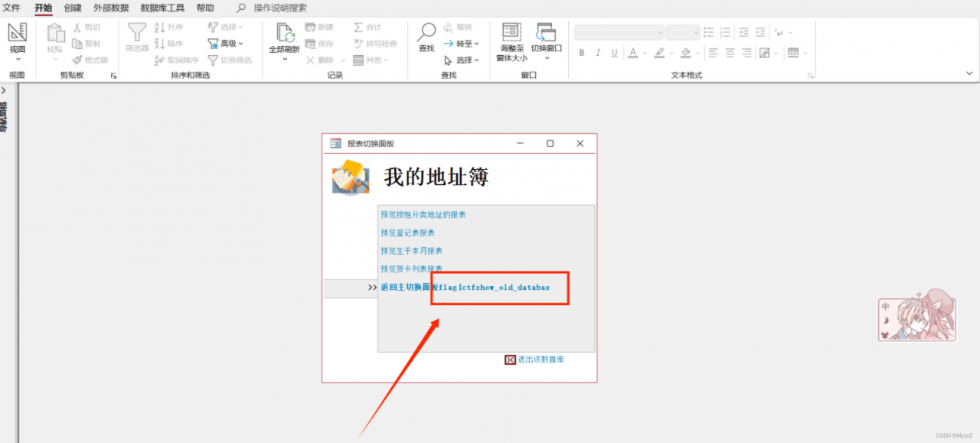
Task: Click the 切换窗口 switch windows icon
Action: tap(546, 34)
